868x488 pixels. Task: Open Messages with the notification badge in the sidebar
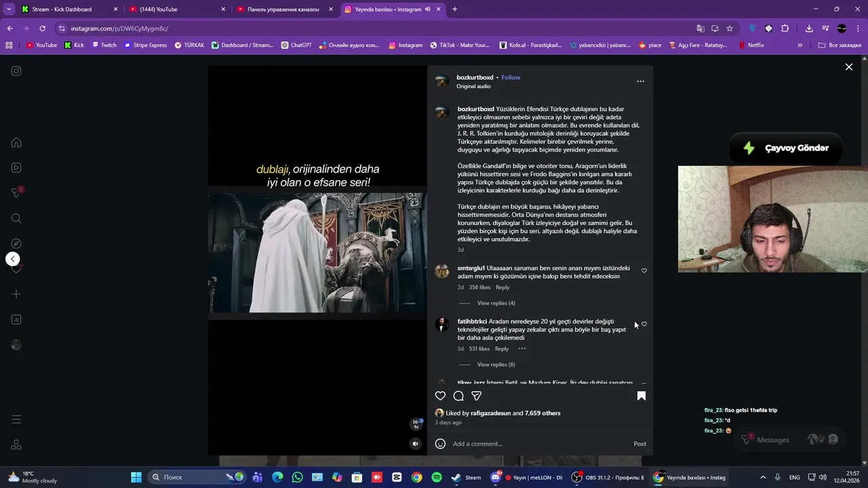pyautogui.click(x=16, y=192)
